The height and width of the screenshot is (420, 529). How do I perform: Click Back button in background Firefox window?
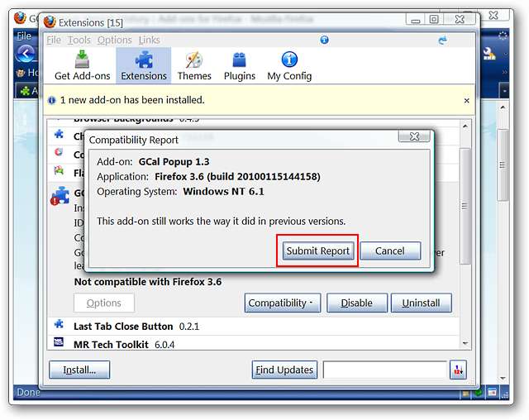[26, 54]
